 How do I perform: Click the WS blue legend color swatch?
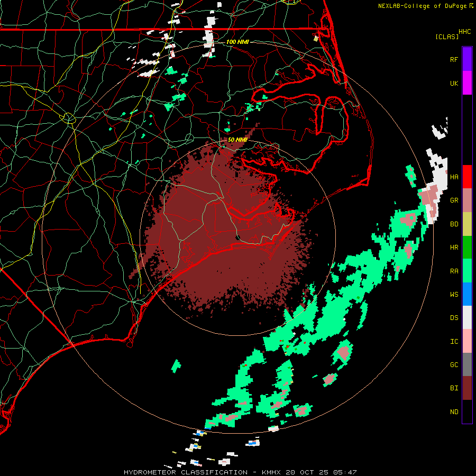click(x=467, y=294)
